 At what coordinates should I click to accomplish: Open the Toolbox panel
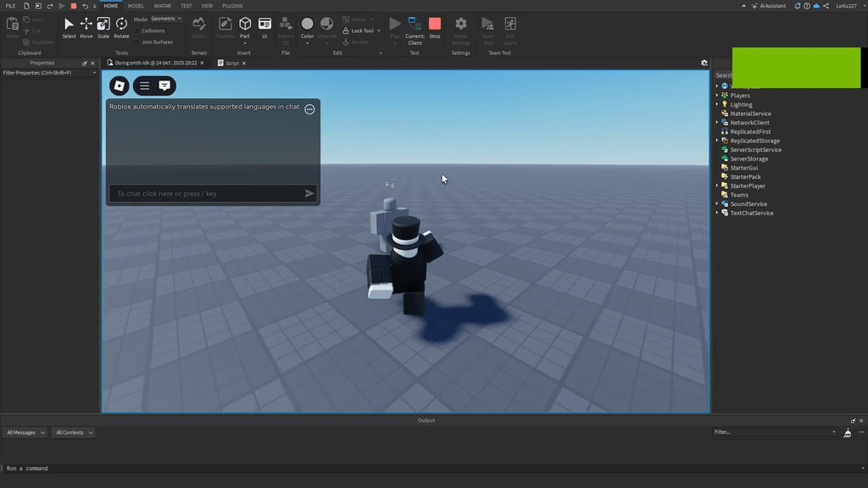click(225, 28)
